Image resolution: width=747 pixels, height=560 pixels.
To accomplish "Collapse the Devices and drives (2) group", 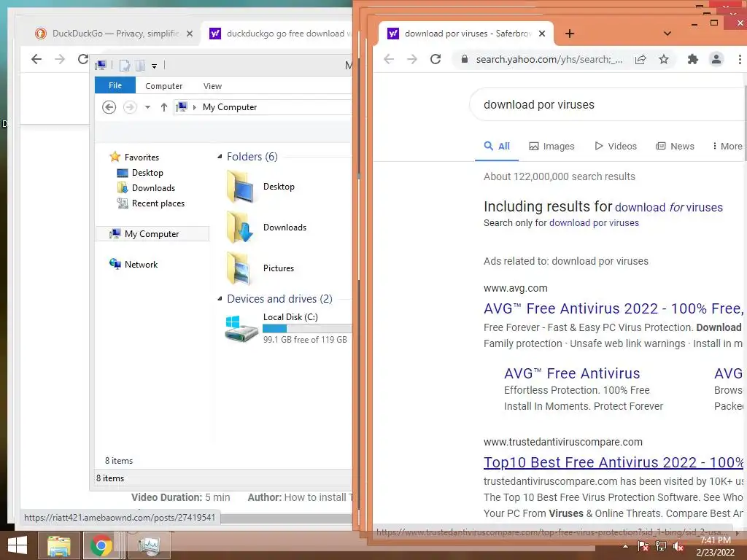I will [220, 298].
